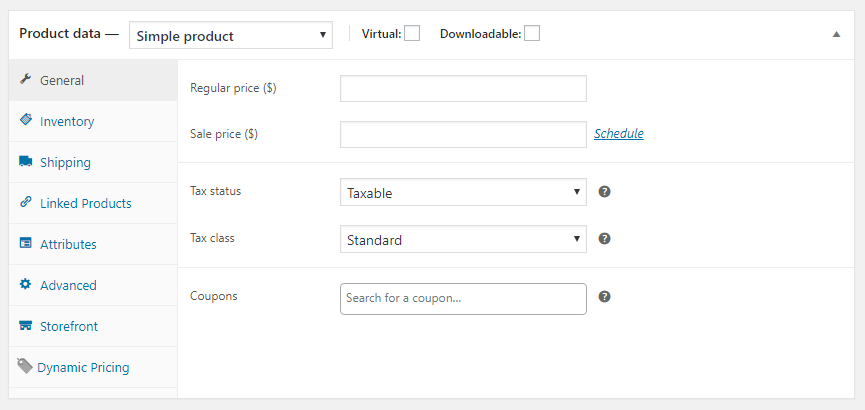Click the Tax class label

point(212,238)
